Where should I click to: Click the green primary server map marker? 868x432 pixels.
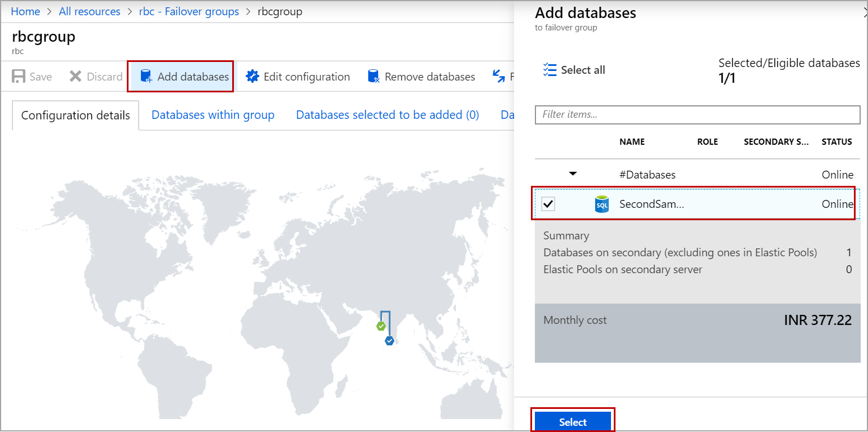click(x=381, y=326)
